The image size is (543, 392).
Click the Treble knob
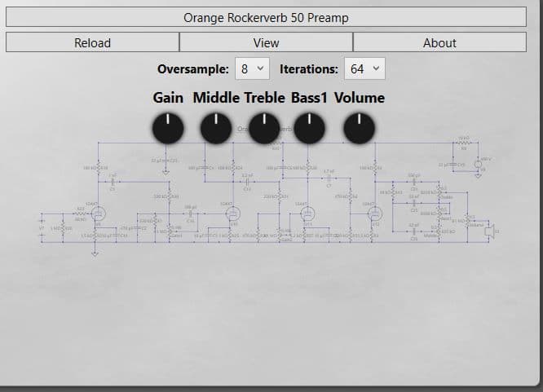click(263, 128)
